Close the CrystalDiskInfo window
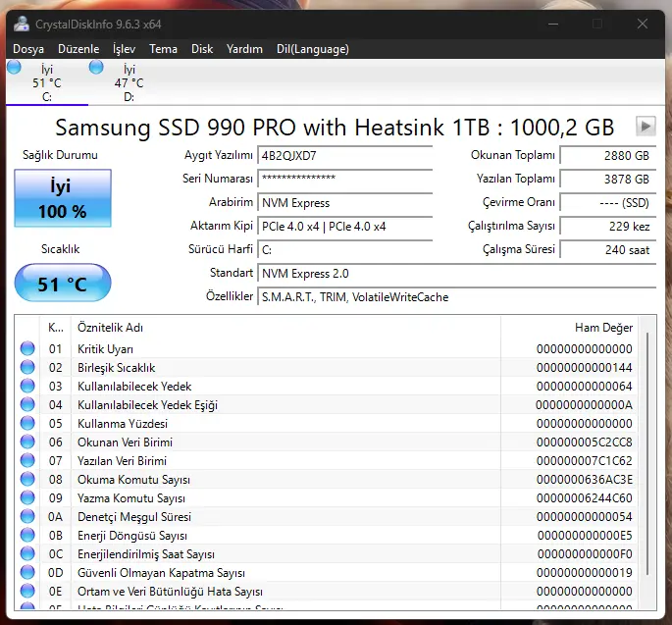This screenshot has height=625, width=672. [x=642, y=24]
